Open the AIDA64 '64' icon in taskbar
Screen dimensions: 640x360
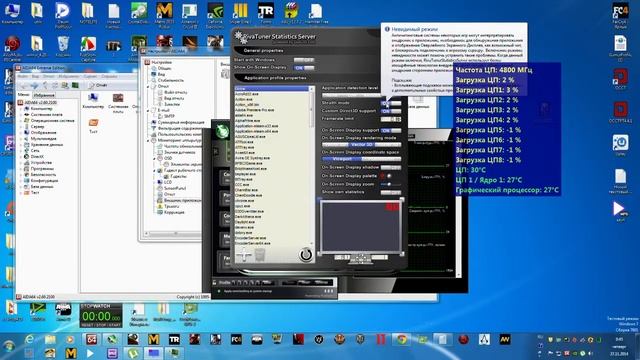pyautogui.click(x=91, y=339)
